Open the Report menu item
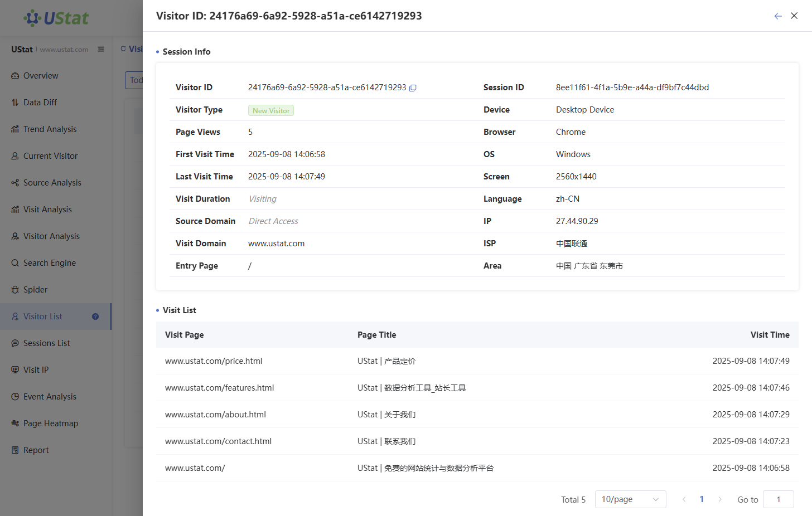 click(36, 450)
